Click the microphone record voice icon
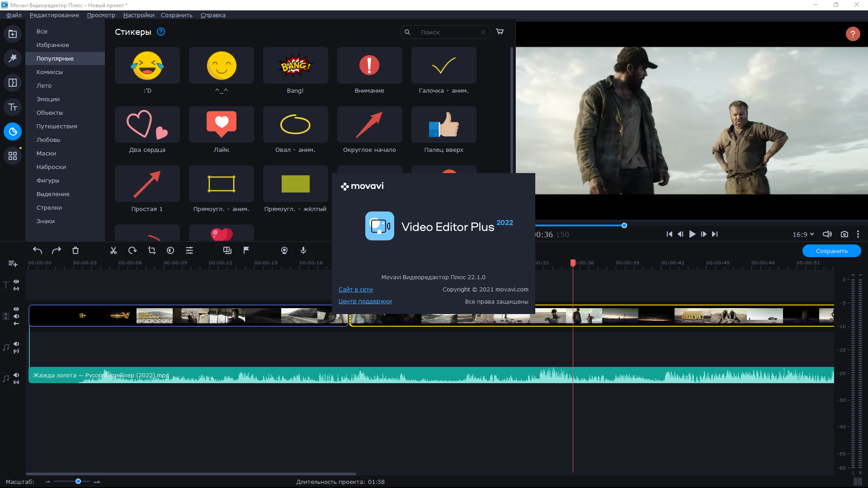Viewport: 868px width, 488px height. [x=303, y=250]
